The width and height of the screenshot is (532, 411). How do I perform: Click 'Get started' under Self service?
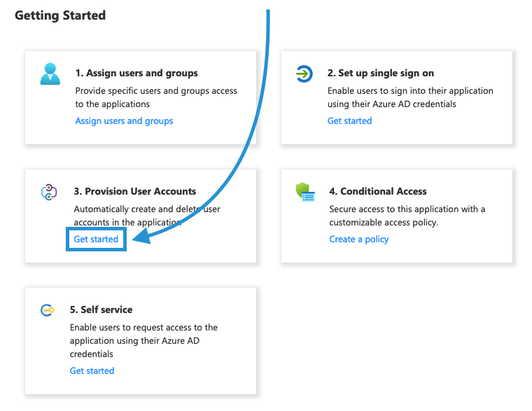point(92,370)
